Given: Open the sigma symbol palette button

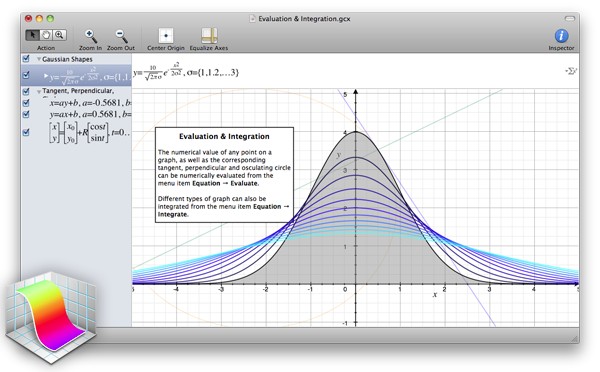Looking at the screenshot, I should click(x=571, y=71).
